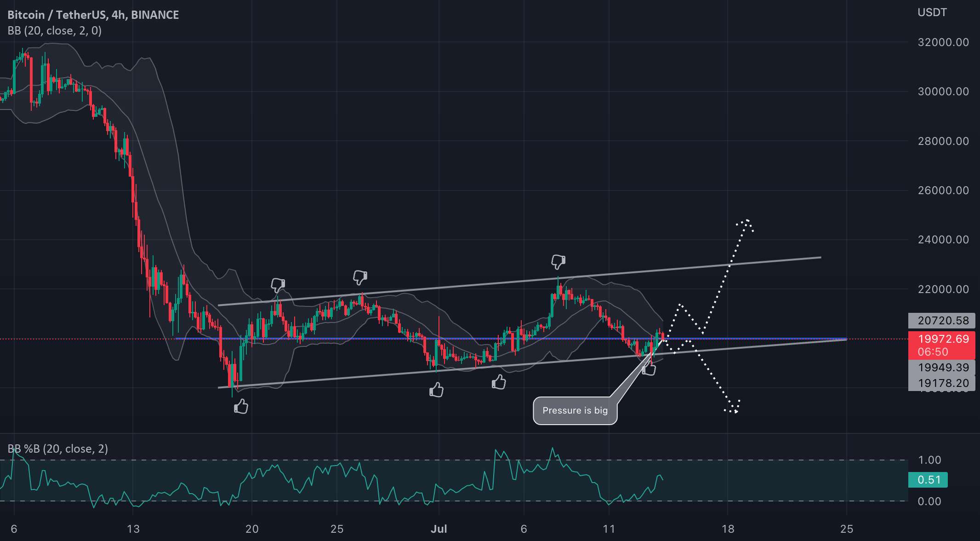Click the "Pressure is big" callout
Screen dimensions: 980x541
(x=575, y=410)
